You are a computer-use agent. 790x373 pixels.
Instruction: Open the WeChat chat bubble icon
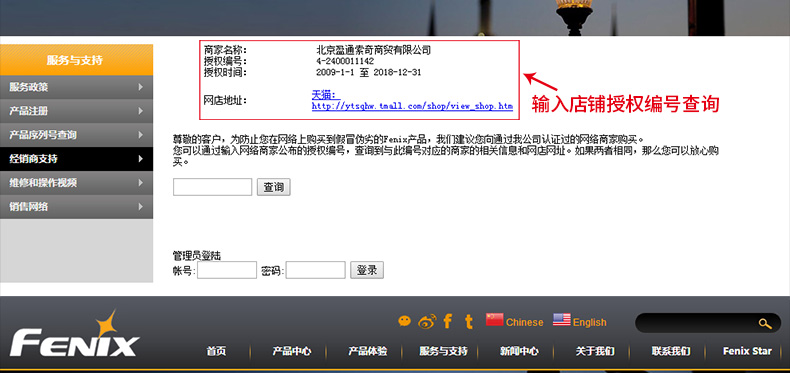[404, 321]
